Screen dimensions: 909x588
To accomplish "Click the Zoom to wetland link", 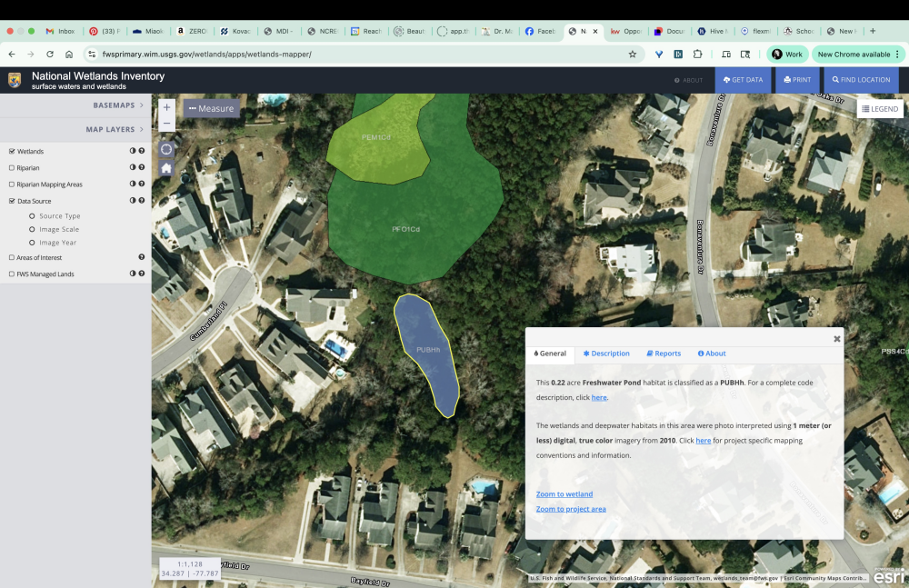I will tap(564, 494).
